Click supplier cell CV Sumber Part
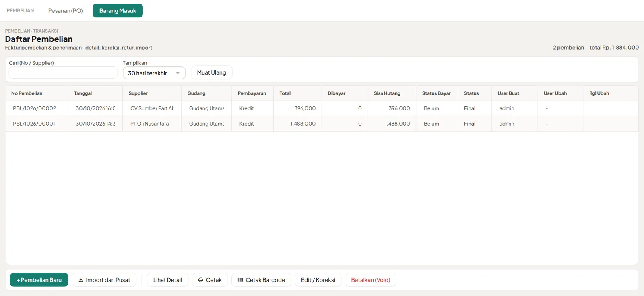The width and height of the screenshot is (644, 296). [152, 108]
